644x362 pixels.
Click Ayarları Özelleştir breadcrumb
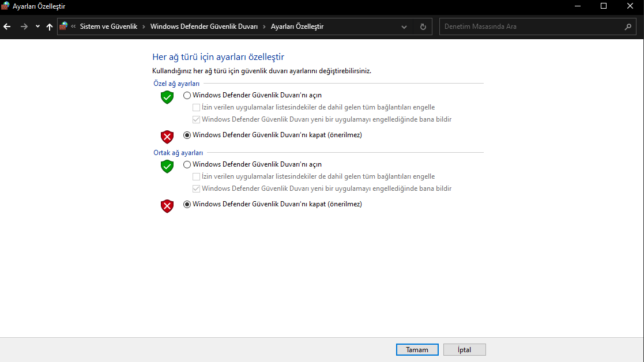pyautogui.click(x=297, y=27)
